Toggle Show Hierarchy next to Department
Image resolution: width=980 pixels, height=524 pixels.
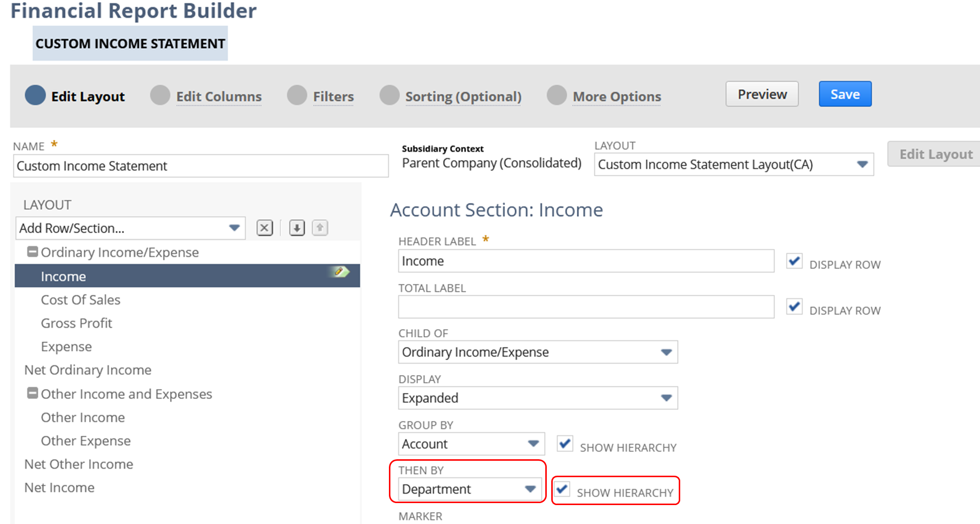[x=562, y=489]
